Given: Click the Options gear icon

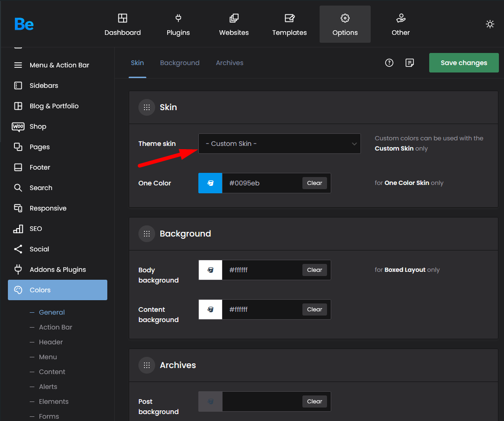Looking at the screenshot, I should pos(345,18).
